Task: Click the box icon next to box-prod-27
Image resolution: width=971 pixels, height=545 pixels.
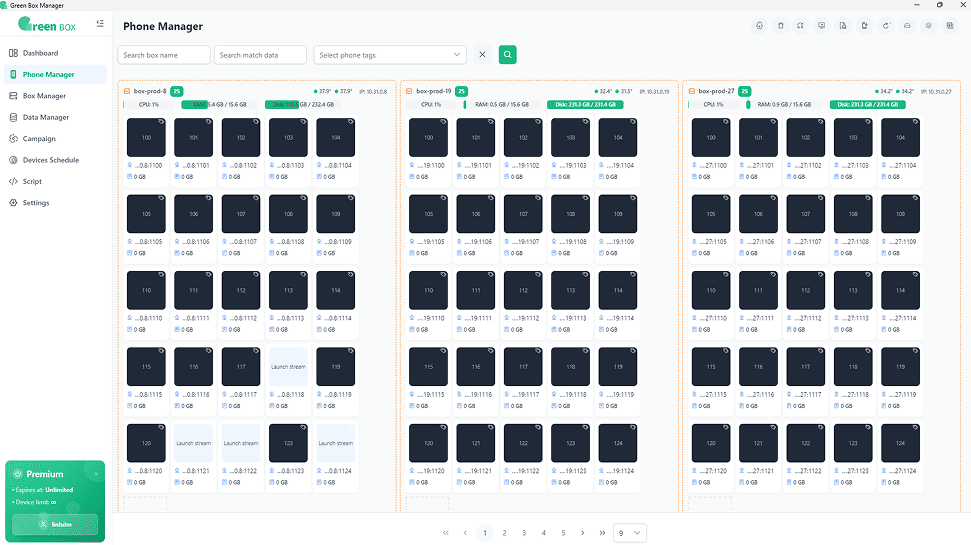Action: (x=692, y=91)
